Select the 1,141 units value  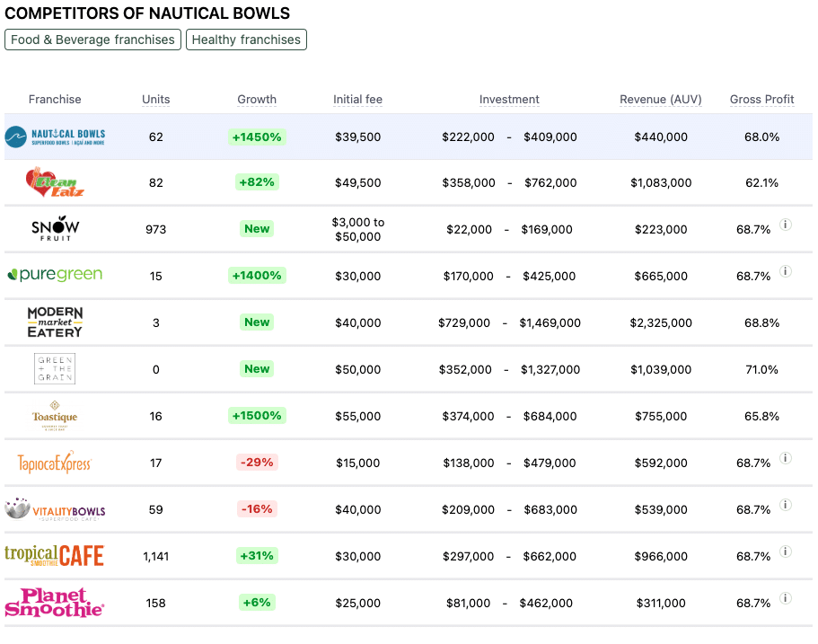[x=156, y=556]
